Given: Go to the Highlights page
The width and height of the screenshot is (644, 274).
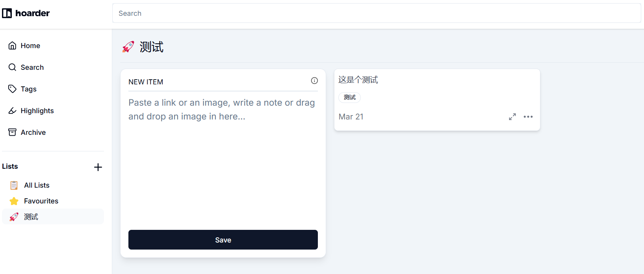Looking at the screenshot, I should (37, 111).
